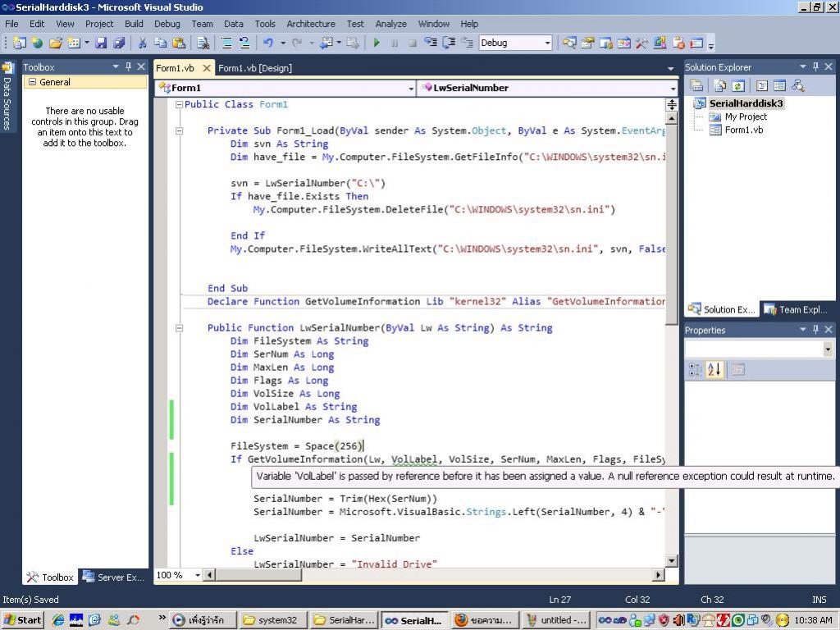Open the 100 % zoom level dropdown
The image size is (840, 630).
pos(198,575)
